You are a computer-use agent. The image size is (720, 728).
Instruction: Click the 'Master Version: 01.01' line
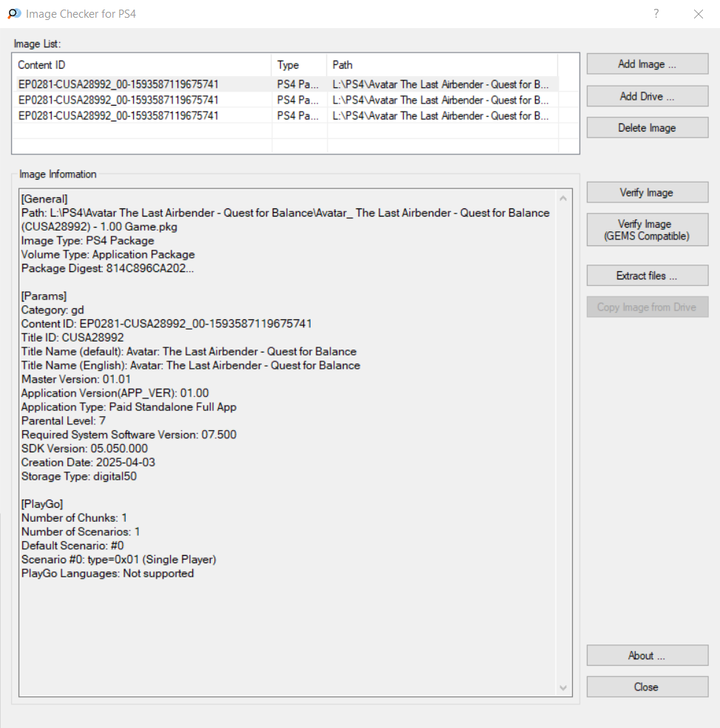click(x=76, y=379)
